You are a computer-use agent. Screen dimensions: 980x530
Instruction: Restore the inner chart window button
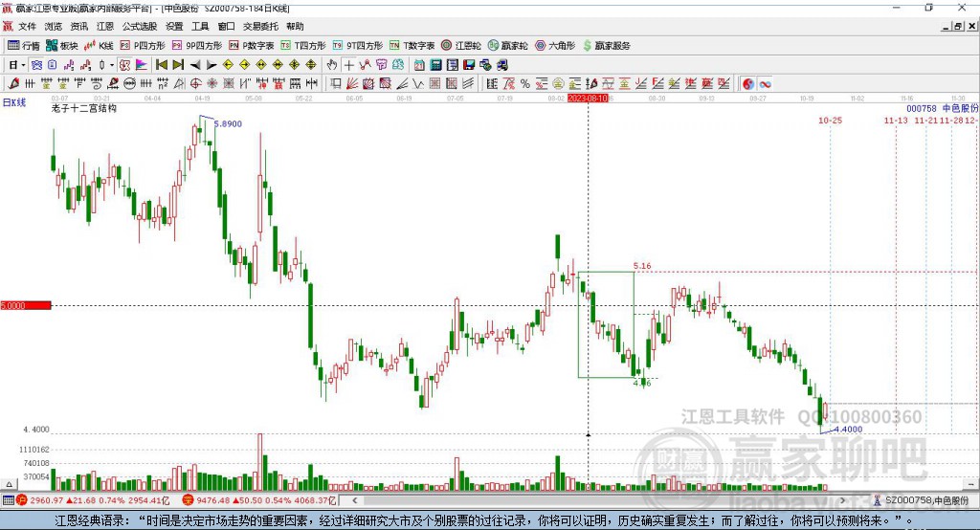click(958, 26)
